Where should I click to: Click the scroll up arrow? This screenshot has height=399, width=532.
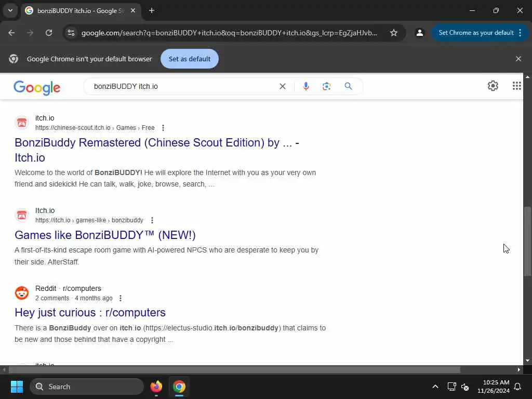tap(527, 77)
